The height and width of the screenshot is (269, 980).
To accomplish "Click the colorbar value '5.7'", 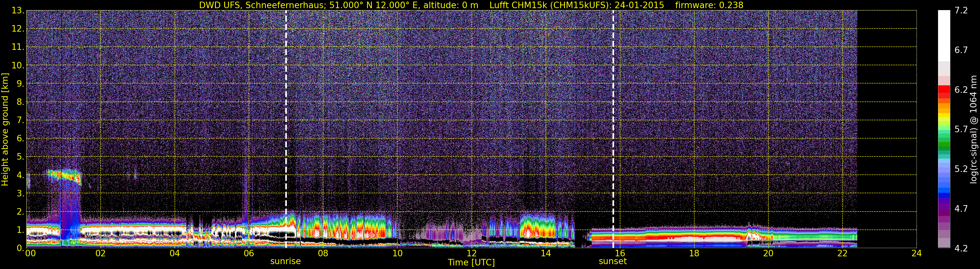I will tap(961, 130).
